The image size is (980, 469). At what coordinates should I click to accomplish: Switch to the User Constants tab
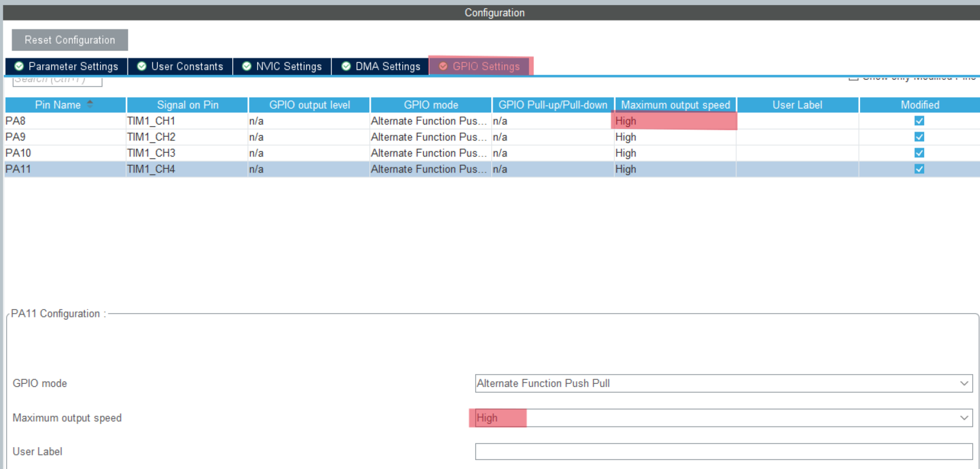click(180, 66)
